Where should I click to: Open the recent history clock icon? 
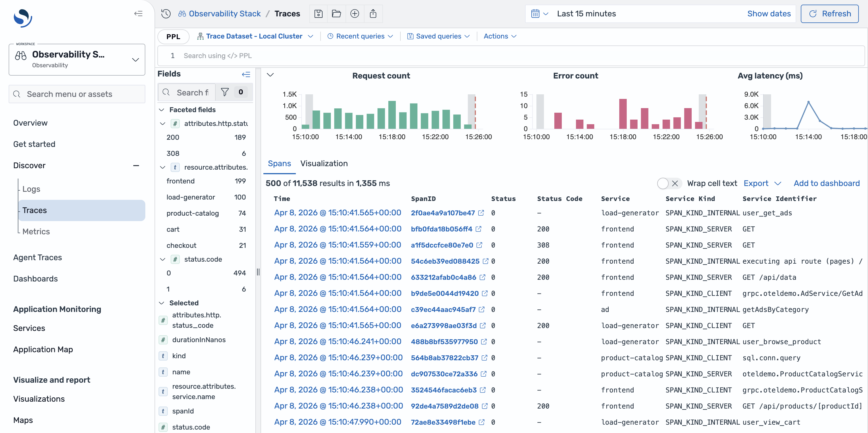[x=166, y=14]
